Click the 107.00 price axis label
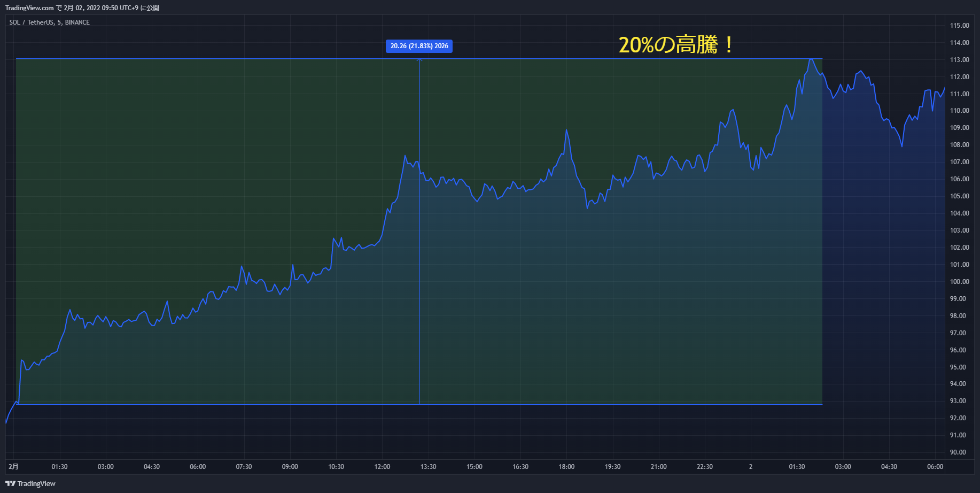Image resolution: width=980 pixels, height=493 pixels. tap(959, 162)
